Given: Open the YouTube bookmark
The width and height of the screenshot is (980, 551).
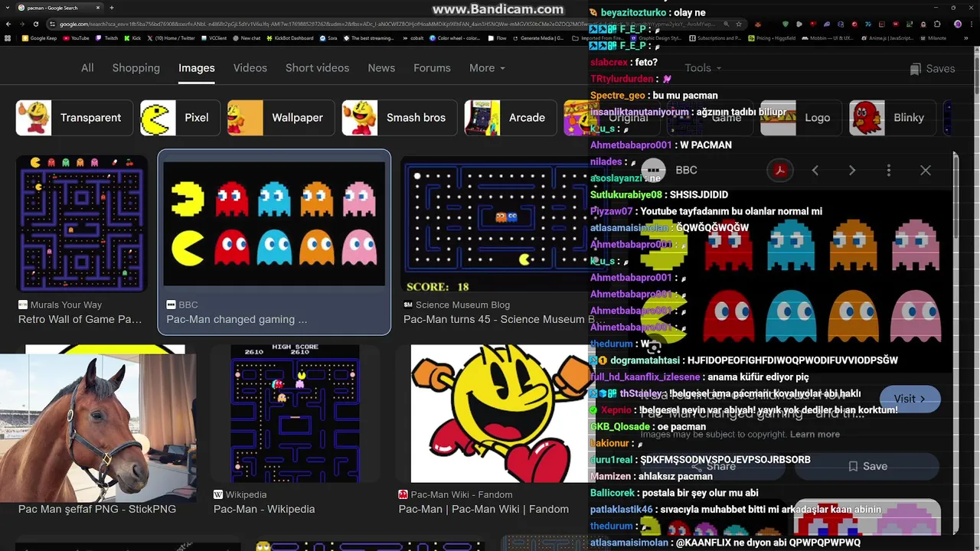Looking at the screenshot, I should (77, 37).
